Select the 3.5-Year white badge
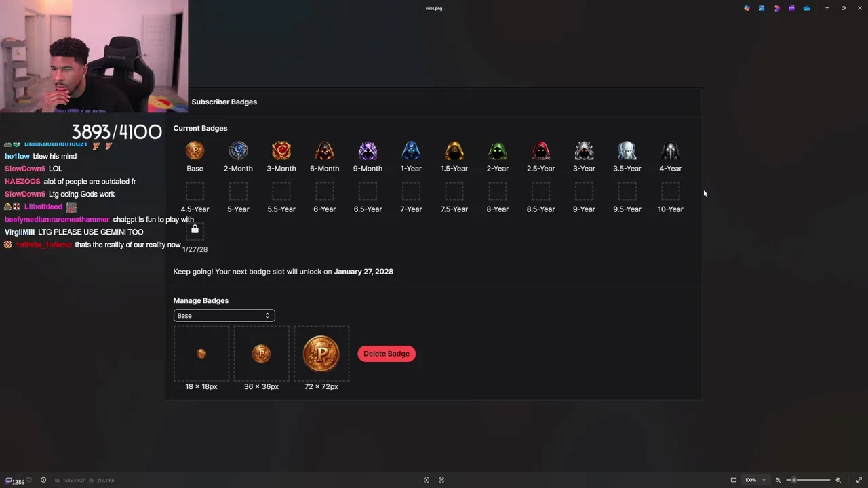The height and width of the screenshot is (488, 868). 627,150
